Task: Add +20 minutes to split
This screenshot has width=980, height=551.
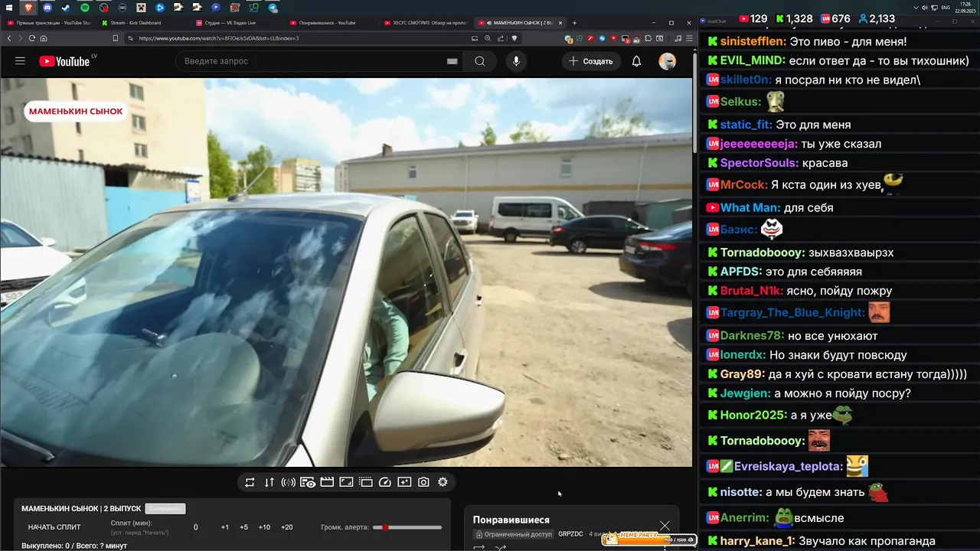Action: [x=287, y=527]
